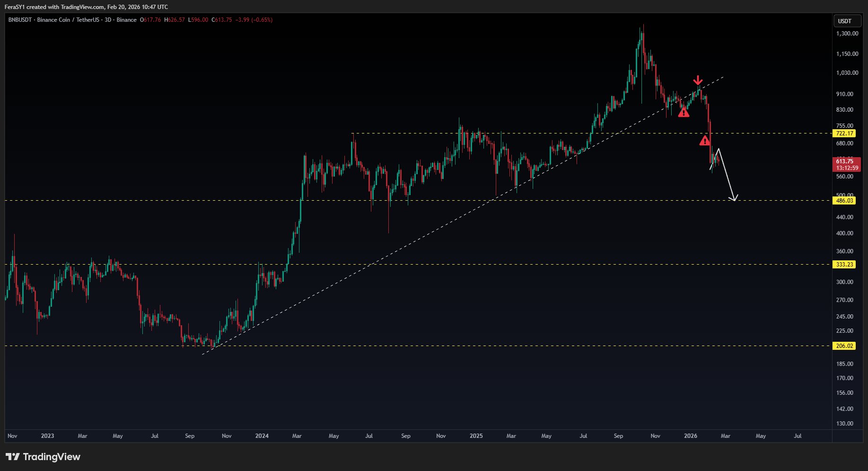Click the 1,300.00 price axis label

pos(847,34)
